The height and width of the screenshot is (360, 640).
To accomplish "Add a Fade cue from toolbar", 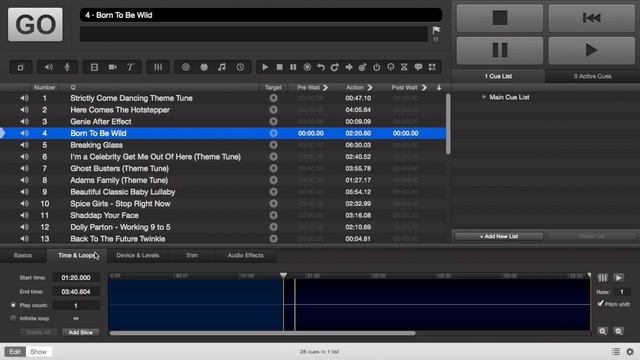I will (158, 67).
